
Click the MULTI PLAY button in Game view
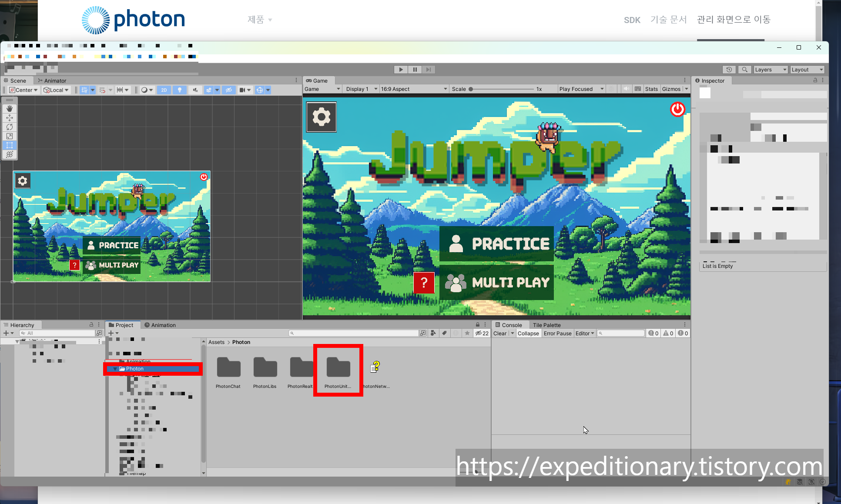click(497, 283)
